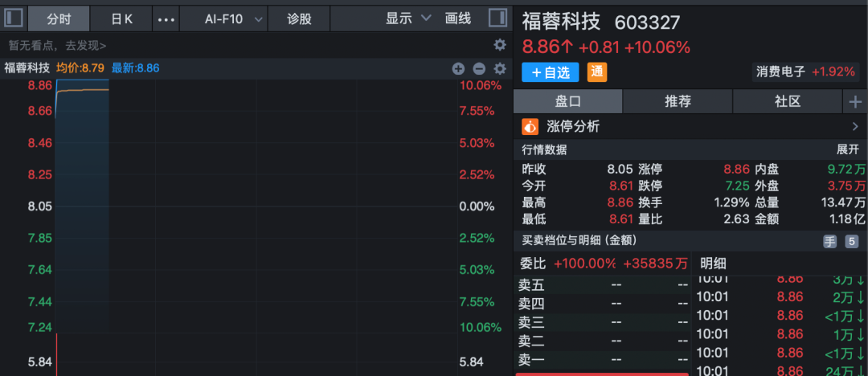Open the 涨停分析 icon

click(530, 127)
